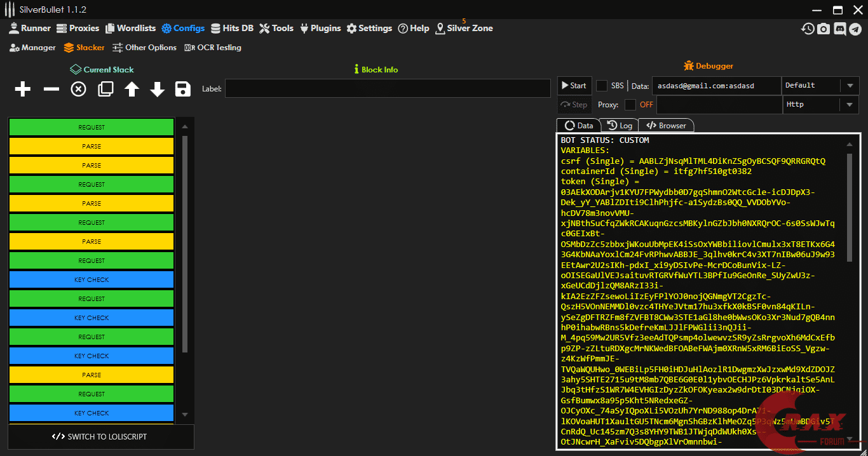Viewport: 868px width, 456px height.
Task: Select the first KEY CHECK block
Action: tap(92, 280)
